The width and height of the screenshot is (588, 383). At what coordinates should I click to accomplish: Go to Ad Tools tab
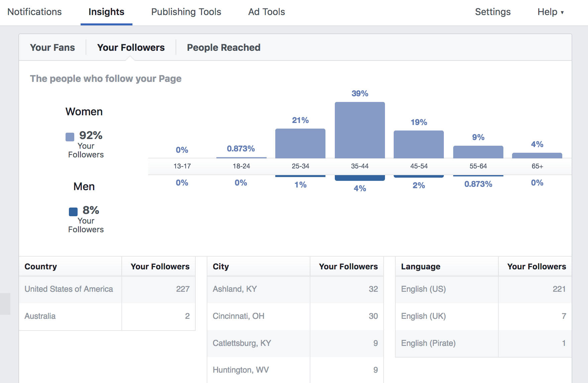(x=266, y=12)
